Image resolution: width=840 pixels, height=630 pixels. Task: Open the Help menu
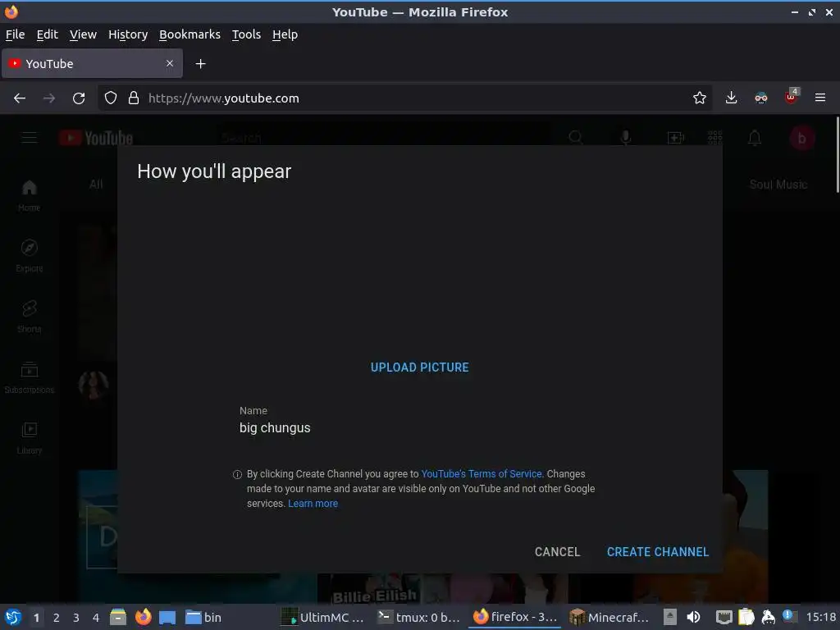pyautogui.click(x=285, y=34)
